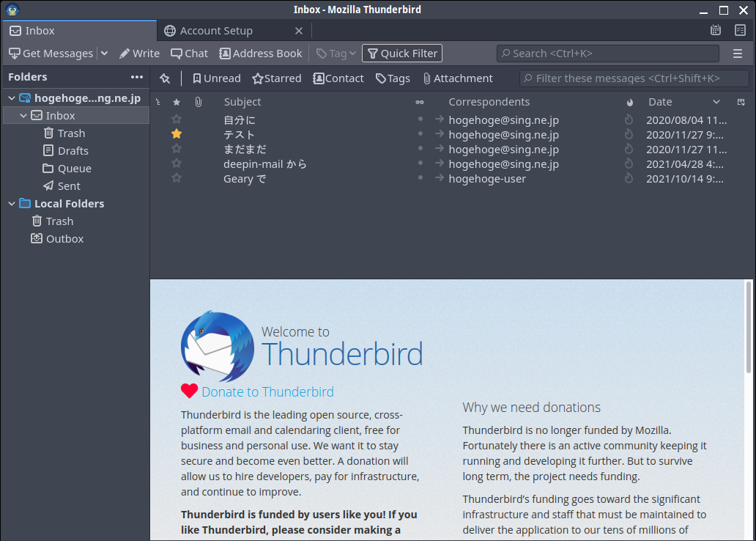Select the account's Trash folder under Inbox
Image resolution: width=756 pixels, height=541 pixels.
tap(64, 133)
